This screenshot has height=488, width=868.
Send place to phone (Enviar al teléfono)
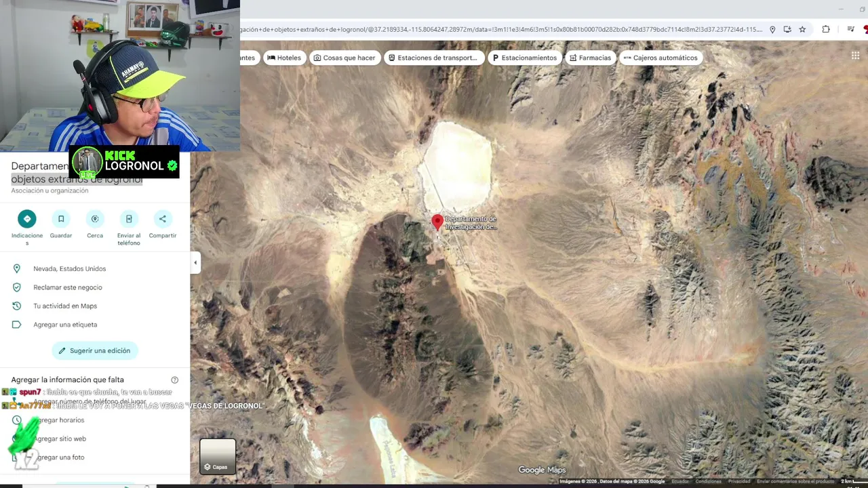129,219
